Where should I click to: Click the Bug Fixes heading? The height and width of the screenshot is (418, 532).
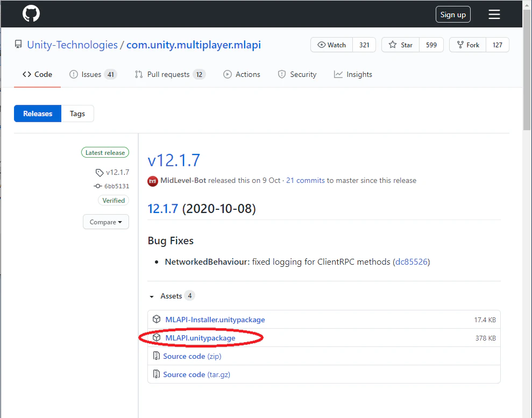(x=171, y=241)
